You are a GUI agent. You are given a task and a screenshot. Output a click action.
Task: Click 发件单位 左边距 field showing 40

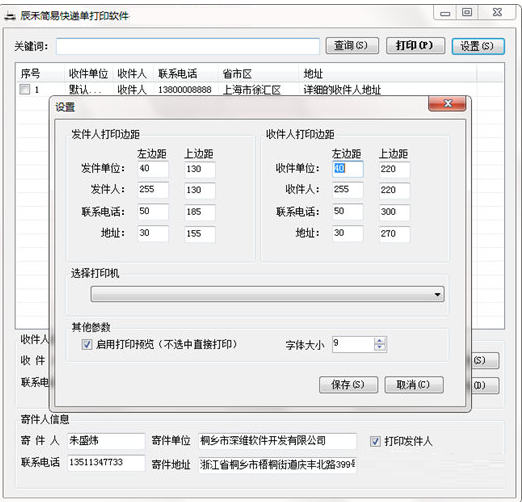(153, 169)
